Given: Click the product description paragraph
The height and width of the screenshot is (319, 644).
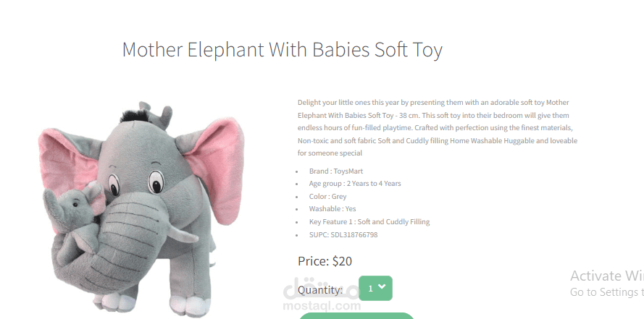Looking at the screenshot, I should 438,127.
